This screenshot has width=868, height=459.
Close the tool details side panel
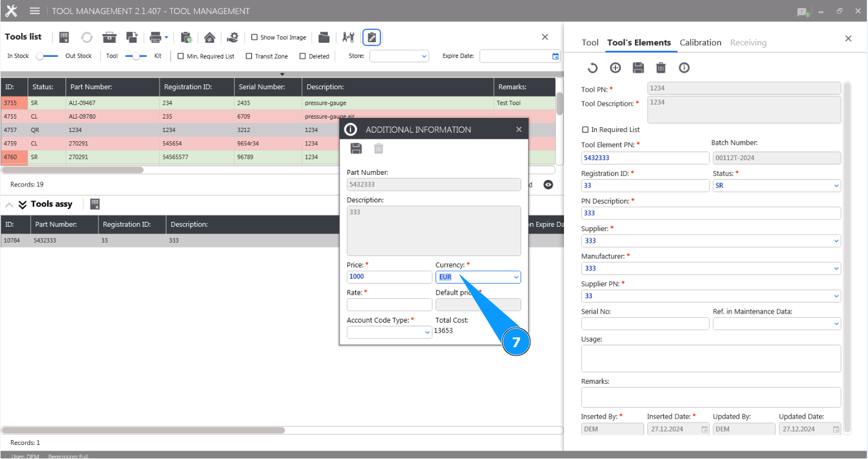848,39
